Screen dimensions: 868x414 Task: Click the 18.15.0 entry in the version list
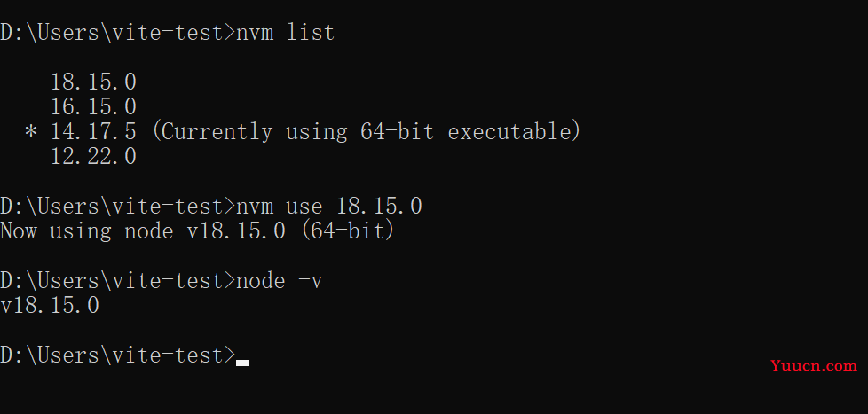click(x=93, y=82)
